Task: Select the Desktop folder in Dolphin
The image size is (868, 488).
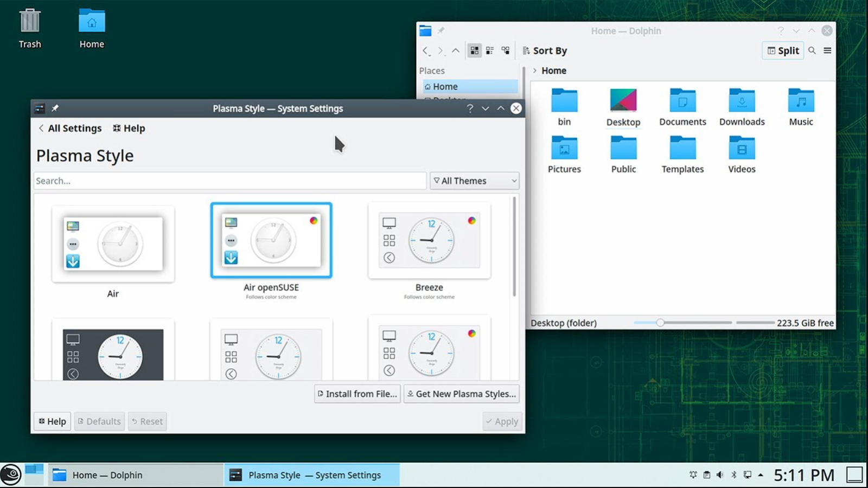Action: click(x=623, y=107)
